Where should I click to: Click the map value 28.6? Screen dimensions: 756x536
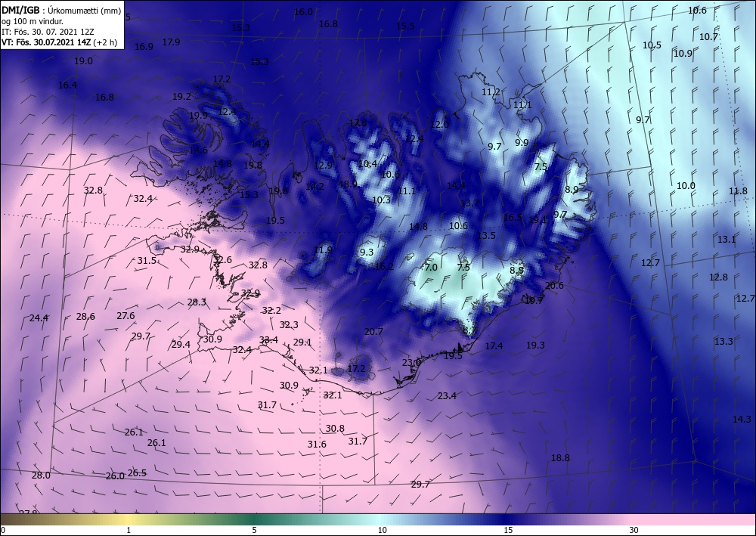click(85, 317)
